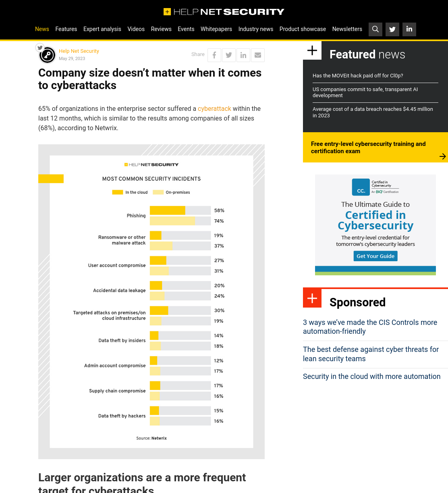The height and width of the screenshot is (493, 448).
Task: Share article by email envelope icon
Action: click(x=258, y=55)
